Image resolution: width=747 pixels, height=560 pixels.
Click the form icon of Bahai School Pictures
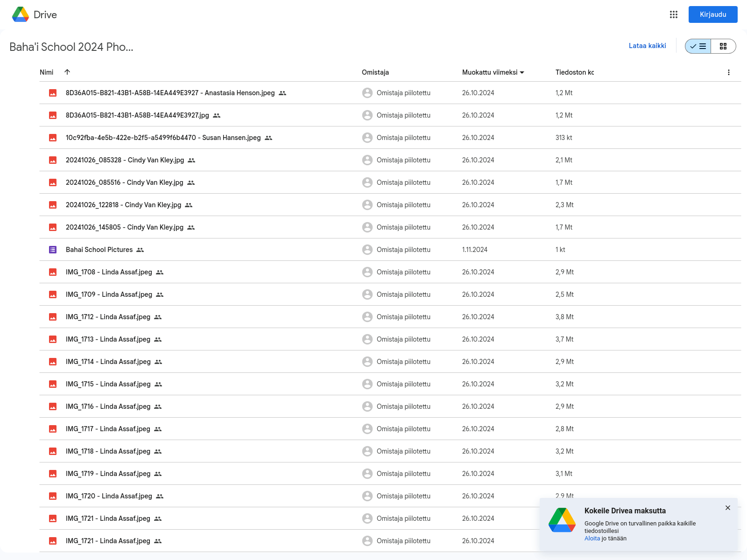coord(53,250)
